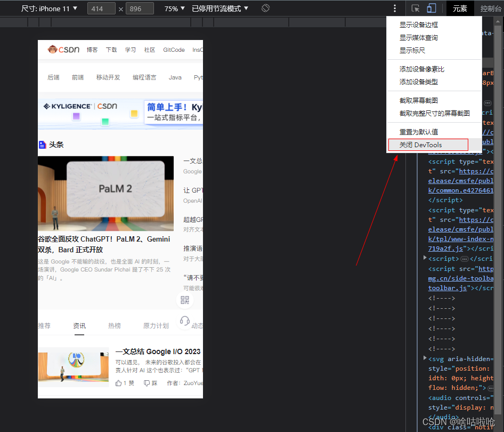Click the ellipsis inside collapsed script tag
Image resolution: width=504 pixels, height=432 pixels.
tap(465, 259)
